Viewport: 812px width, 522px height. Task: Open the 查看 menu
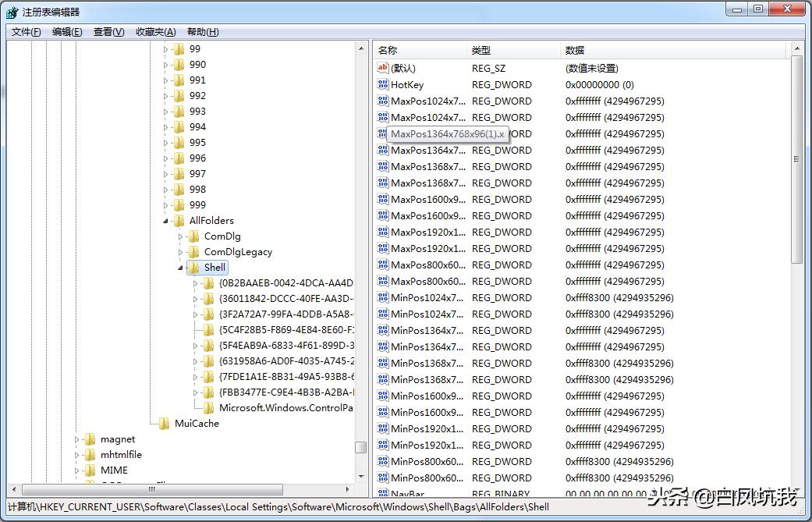[106, 32]
